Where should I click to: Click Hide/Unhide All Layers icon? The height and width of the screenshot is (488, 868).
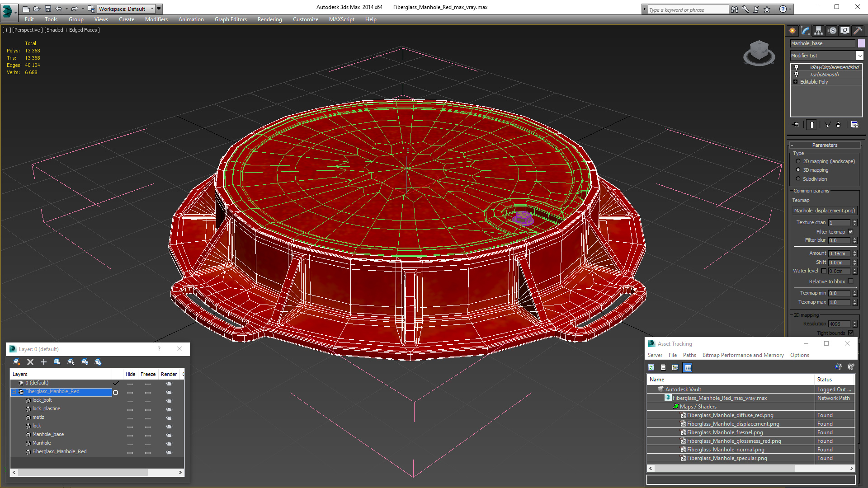(85, 362)
